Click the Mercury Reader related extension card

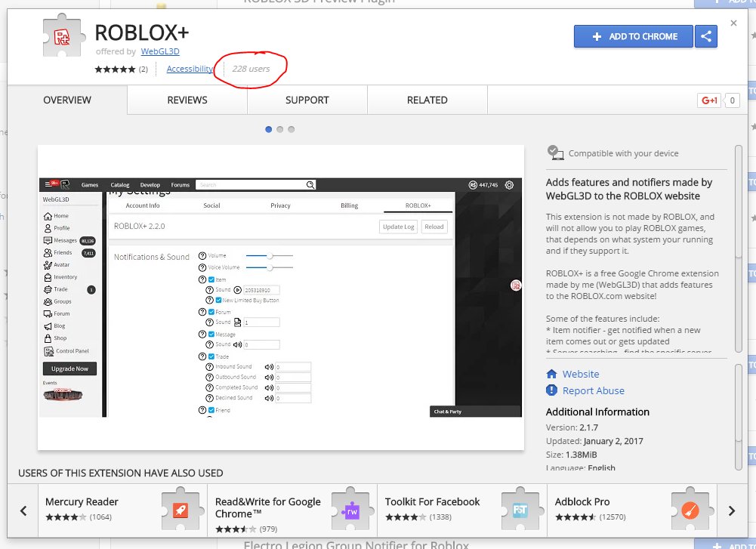coord(122,510)
